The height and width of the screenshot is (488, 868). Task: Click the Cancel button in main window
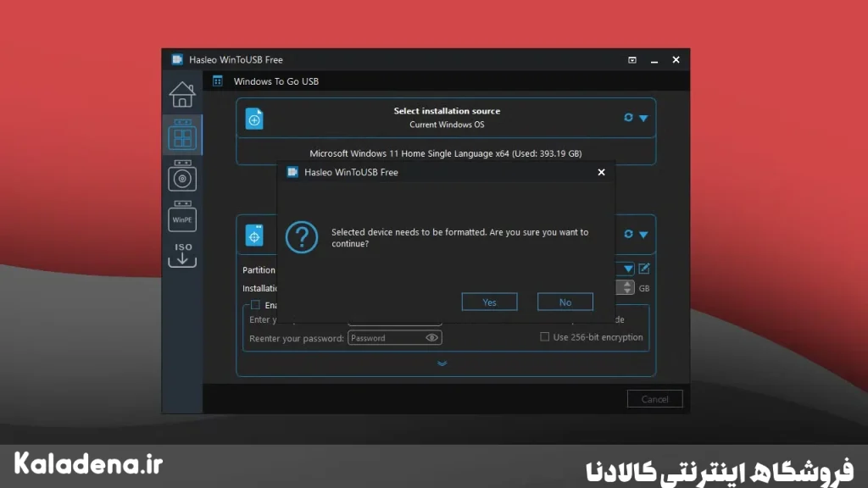coord(654,399)
